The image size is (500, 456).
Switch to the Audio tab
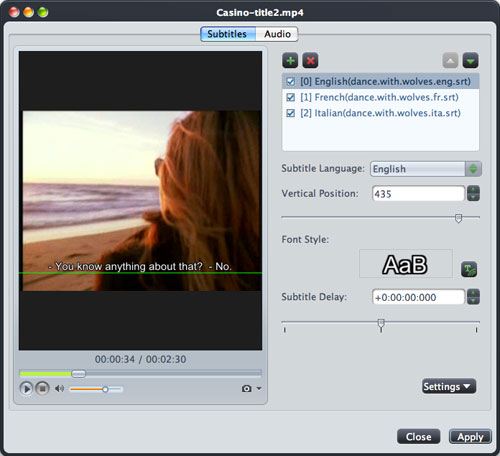(277, 34)
